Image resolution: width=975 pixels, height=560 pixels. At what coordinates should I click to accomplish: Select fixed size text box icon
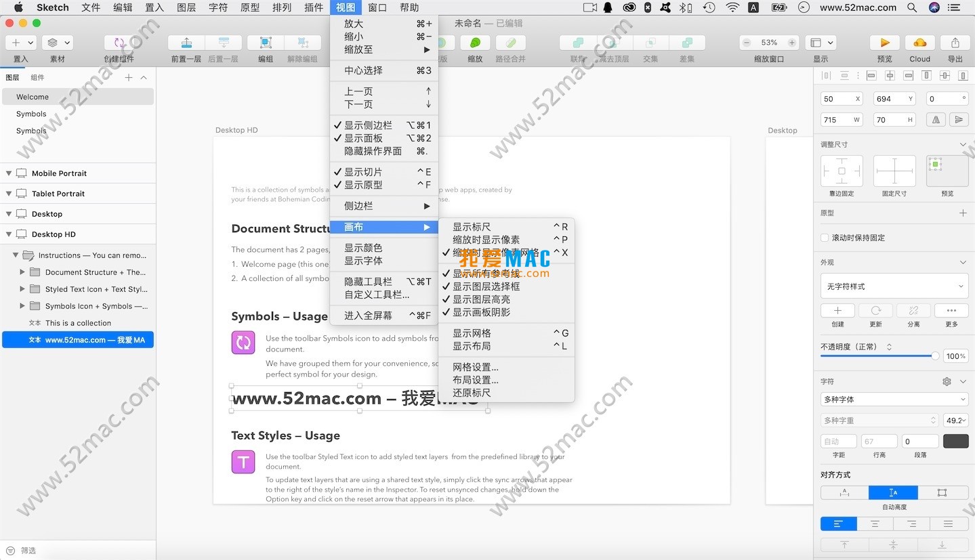pos(942,493)
